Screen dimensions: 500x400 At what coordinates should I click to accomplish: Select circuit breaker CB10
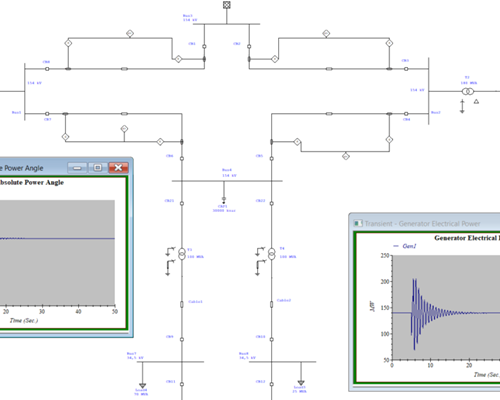(272, 340)
